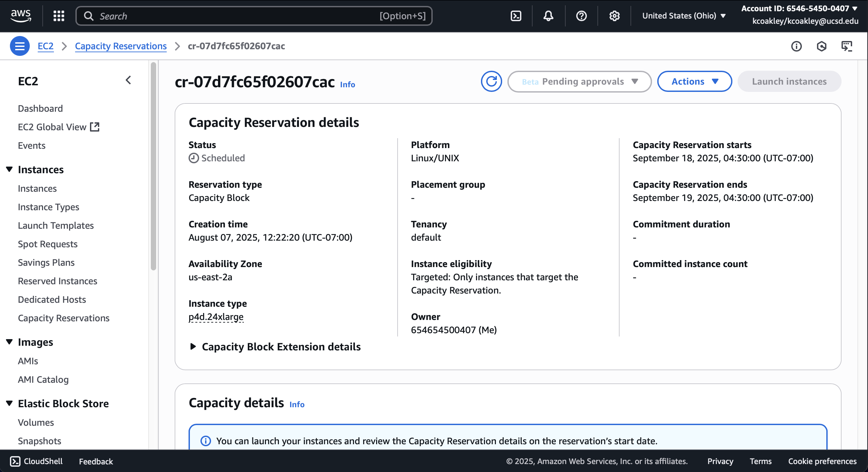Viewport: 868px width, 472px height.
Task: Open the notifications bell icon
Action: [548, 16]
